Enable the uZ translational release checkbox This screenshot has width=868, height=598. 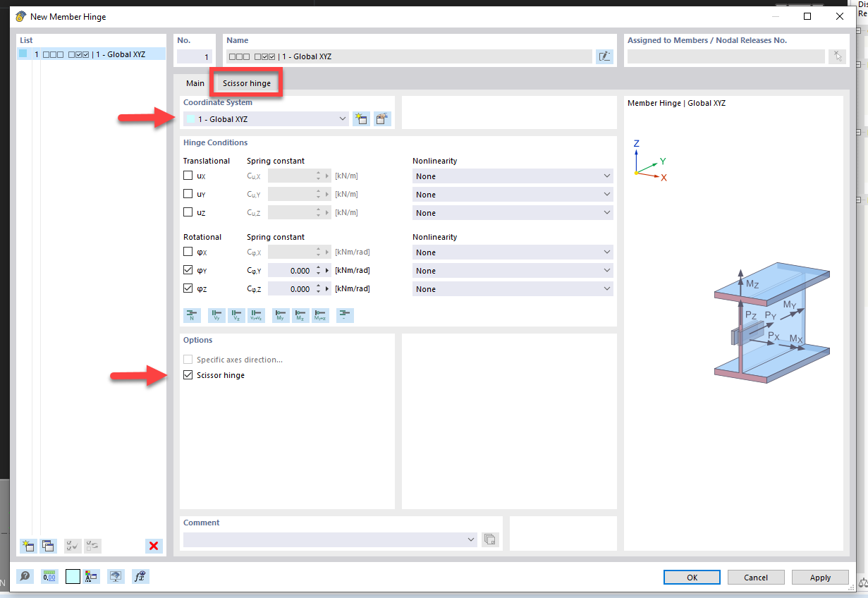pyautogui.click(x=188, y=212)
